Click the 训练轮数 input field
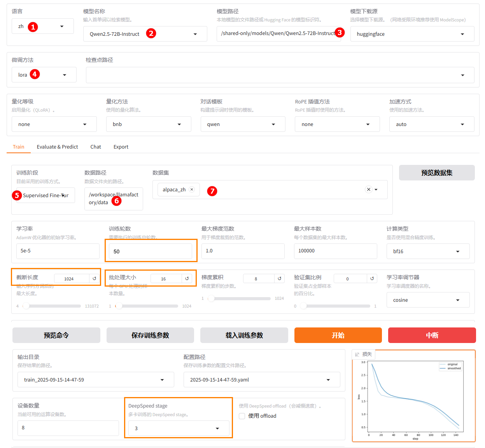485x448 pixels. (150, 251)
